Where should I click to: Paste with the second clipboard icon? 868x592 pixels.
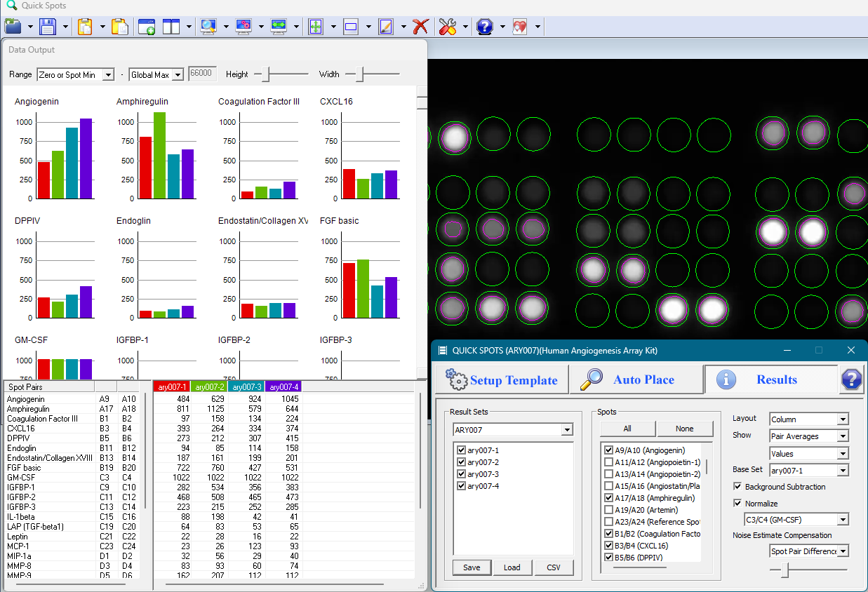coord(120,27)
